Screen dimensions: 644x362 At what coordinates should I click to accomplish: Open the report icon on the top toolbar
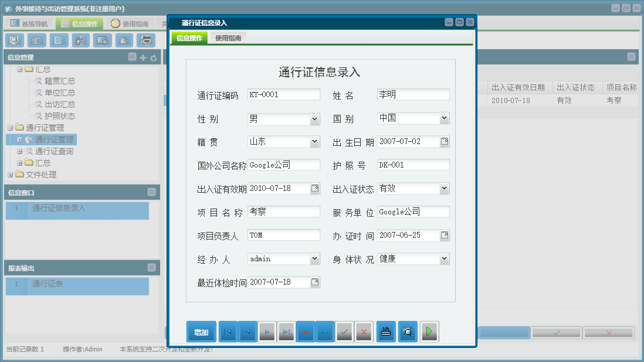[145, 40]
